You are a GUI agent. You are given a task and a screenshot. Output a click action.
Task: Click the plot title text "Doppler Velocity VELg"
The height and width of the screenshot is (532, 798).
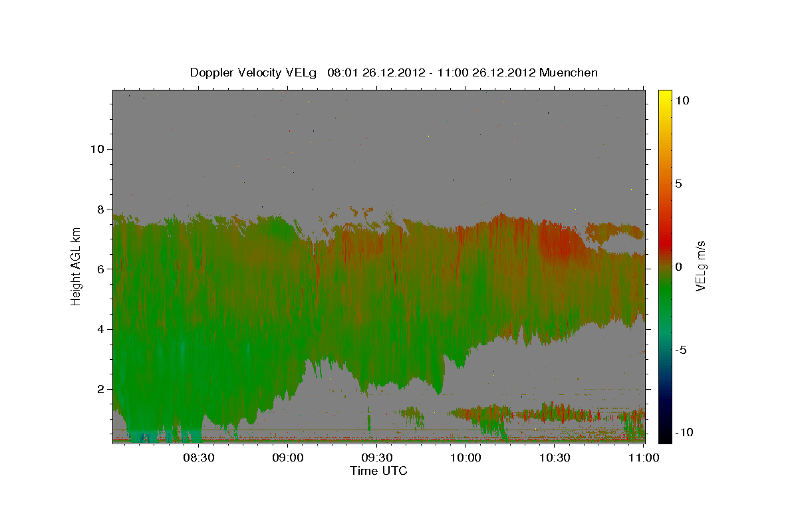tap(253, 72)
